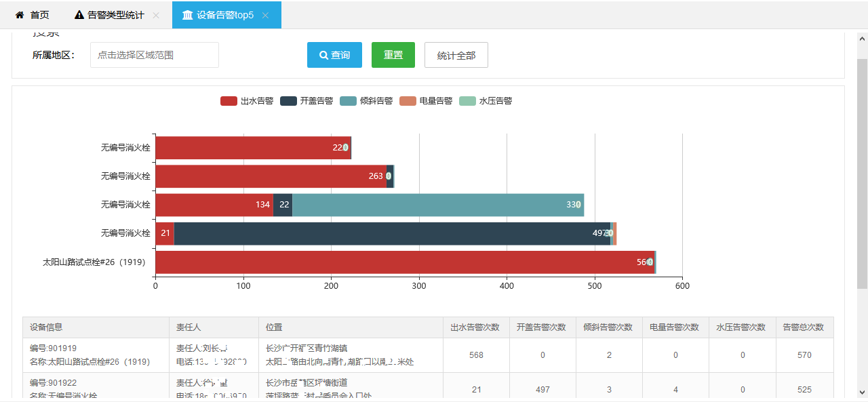Click the 统计全部 button
The width and height of the screenshot is (868, 402).
click(x=456, y=55)
